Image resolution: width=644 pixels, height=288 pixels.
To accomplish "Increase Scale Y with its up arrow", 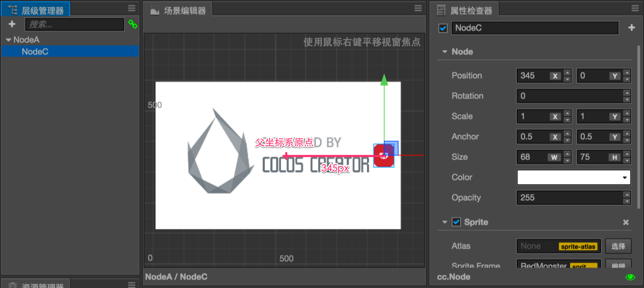I will tap(627, 113).
